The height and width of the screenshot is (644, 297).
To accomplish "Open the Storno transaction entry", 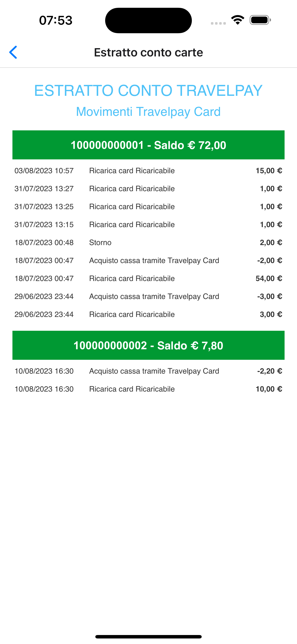I will [x=148, y=243].
